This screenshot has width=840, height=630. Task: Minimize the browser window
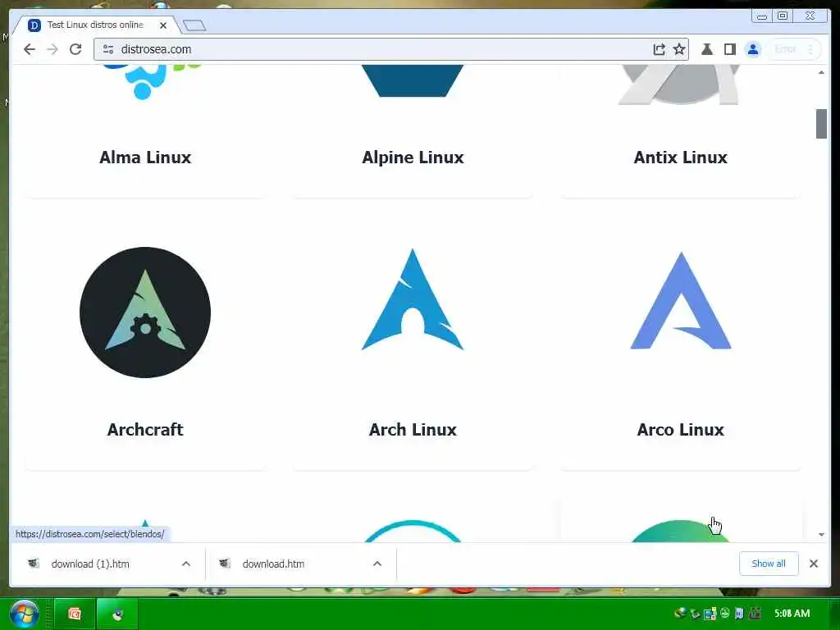click(x=762, y=16)
